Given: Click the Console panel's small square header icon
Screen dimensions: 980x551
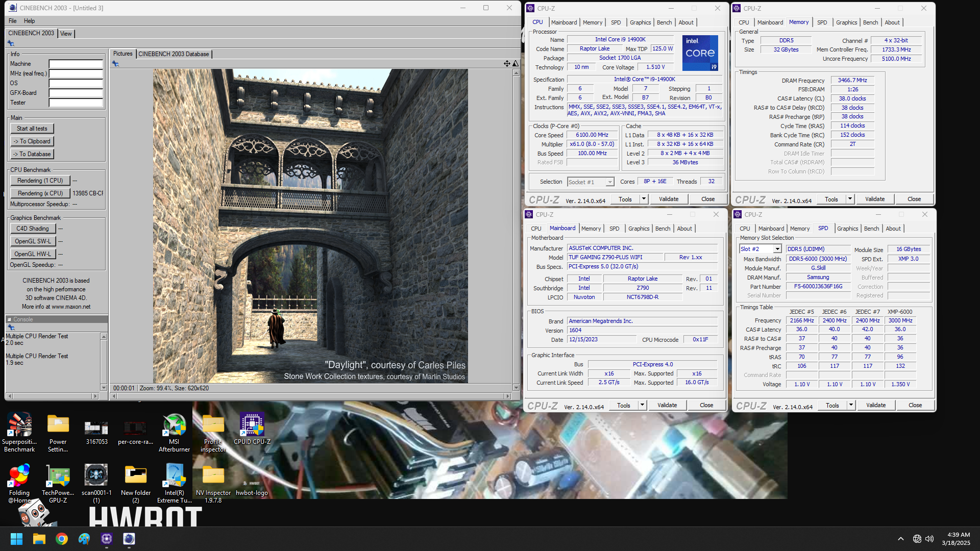Looking at the screenshot, I should coord(9,319).
